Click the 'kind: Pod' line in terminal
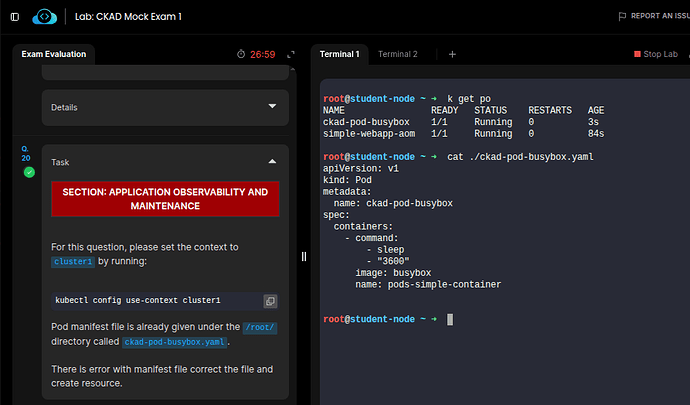 pyautogui.click(x=347, y=180)
